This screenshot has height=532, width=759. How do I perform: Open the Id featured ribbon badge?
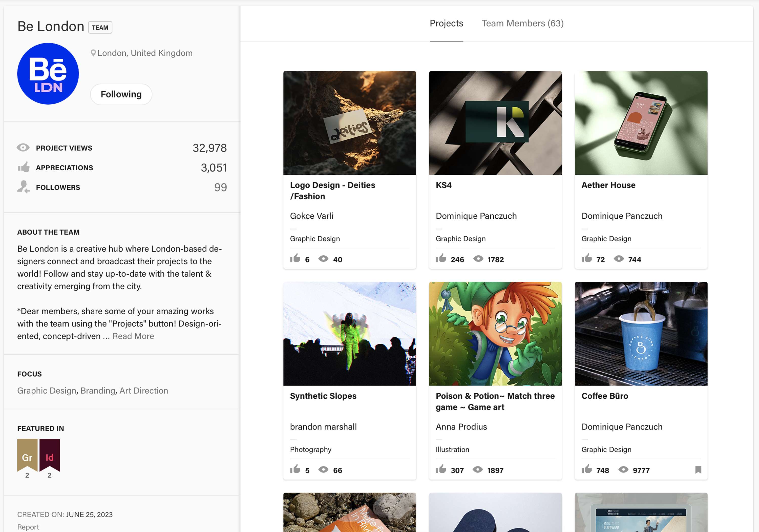coord(50,455)
